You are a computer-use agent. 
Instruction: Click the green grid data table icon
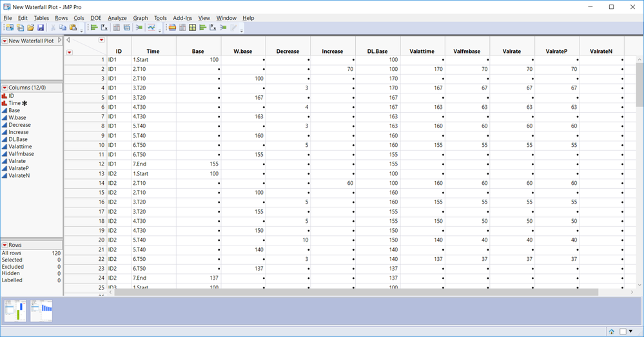click(192, 28)
